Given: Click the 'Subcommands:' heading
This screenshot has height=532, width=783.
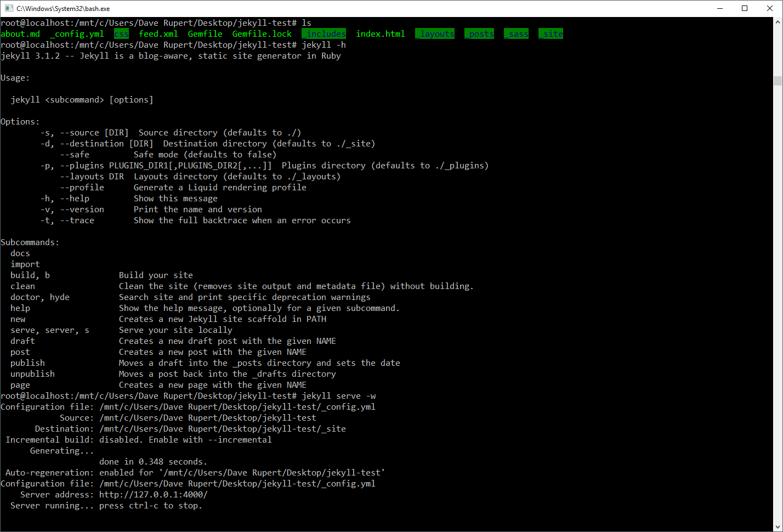Looking at the screenshot, I should point(30,242).
